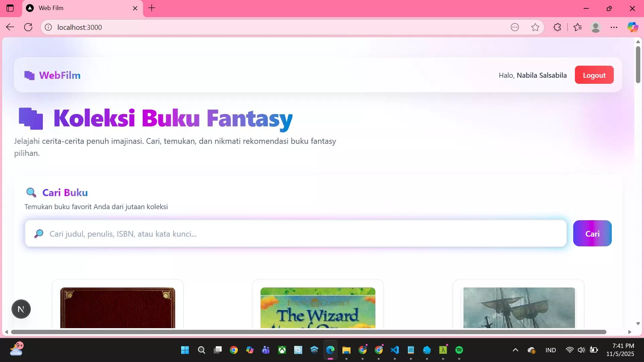Click the WebFilm logo icon in navbar

click(x=30, y=75)
